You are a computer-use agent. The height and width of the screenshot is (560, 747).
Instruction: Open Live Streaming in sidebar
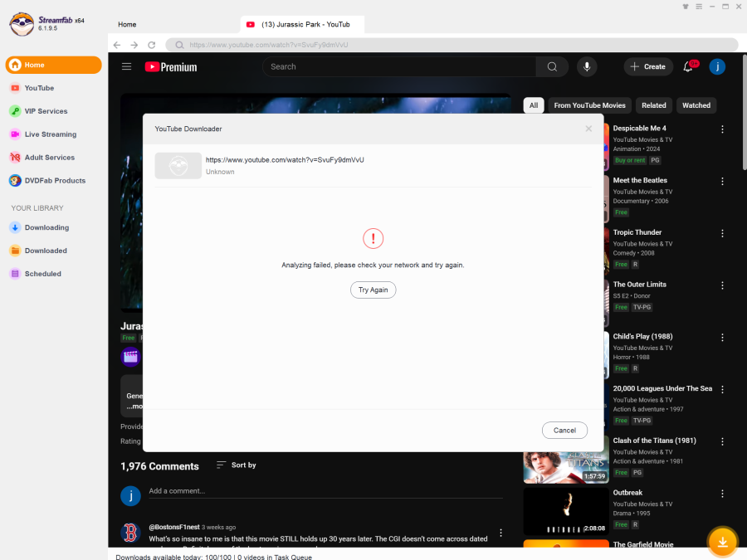43,134
